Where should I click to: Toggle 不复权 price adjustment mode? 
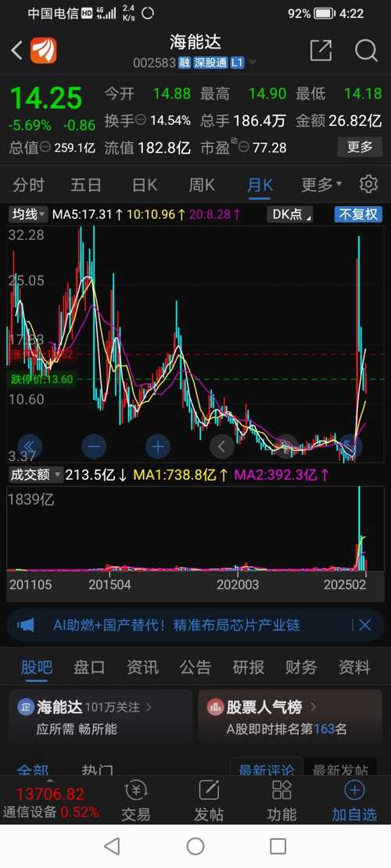[358, 214]
